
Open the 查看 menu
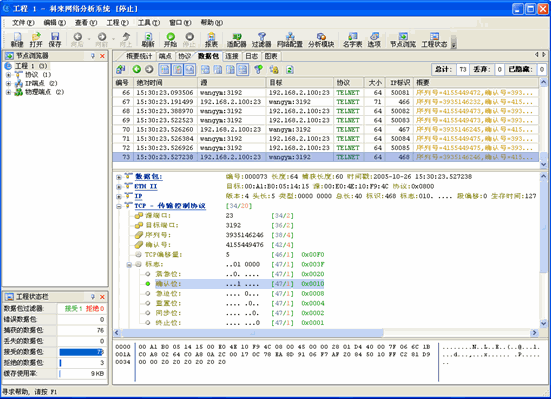click(86, 22)
